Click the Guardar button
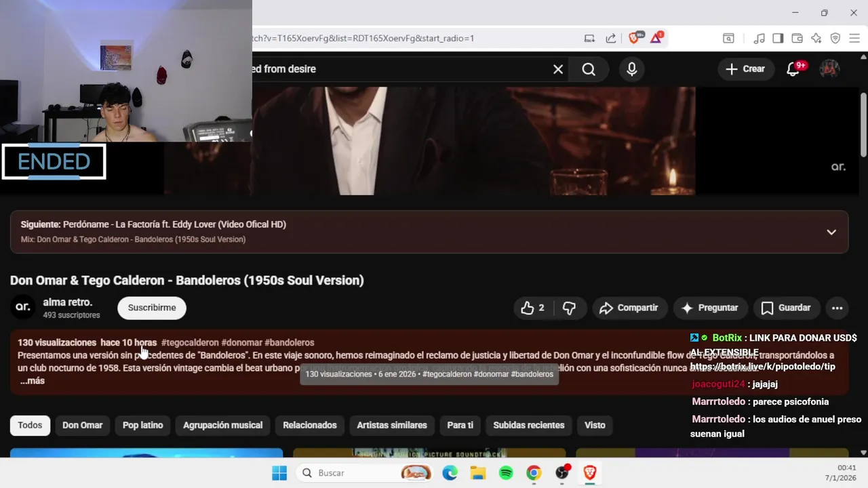 (786, 308)
